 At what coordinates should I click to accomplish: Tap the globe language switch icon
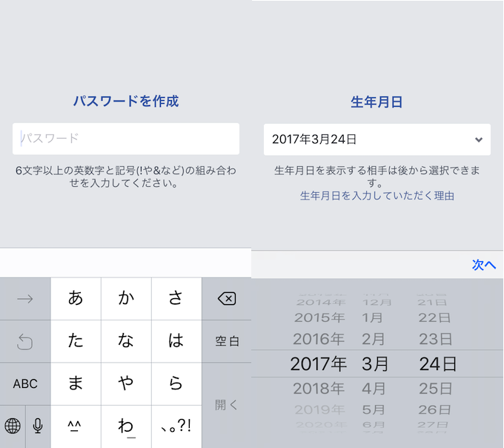point(13,426)
